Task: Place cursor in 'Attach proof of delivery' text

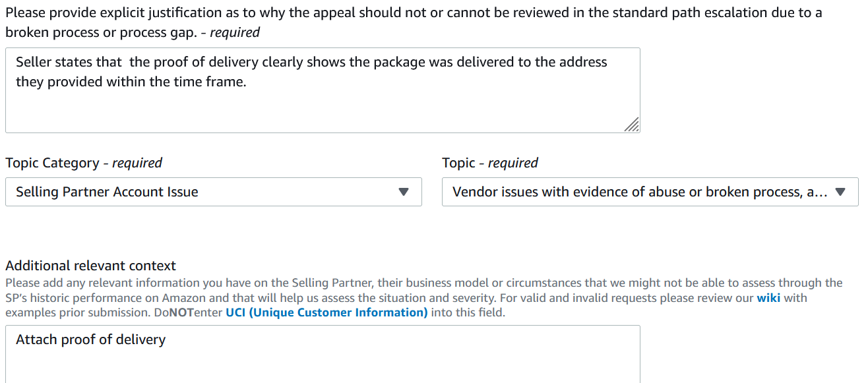Action: [90, 339]
